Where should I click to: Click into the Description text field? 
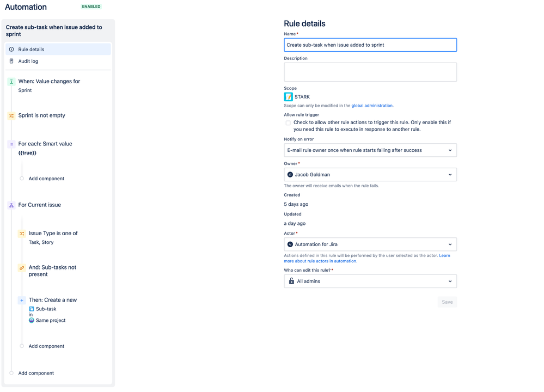pyautogui.click(x=370, y=72)
